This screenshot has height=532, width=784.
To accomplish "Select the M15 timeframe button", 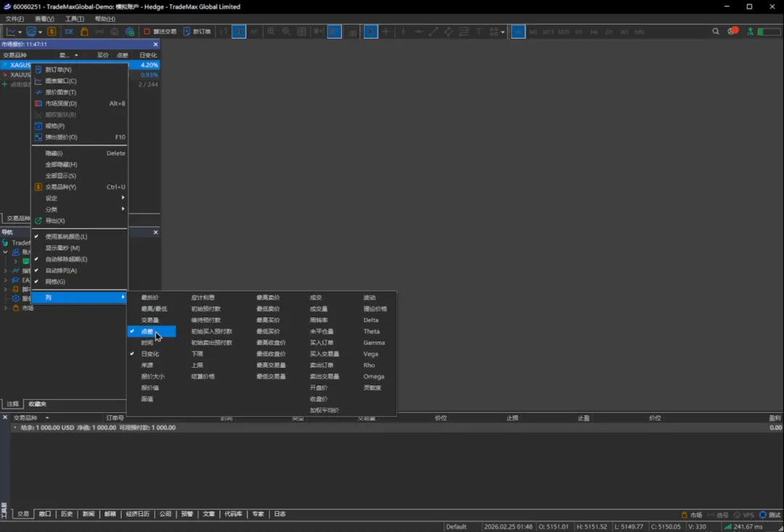I will coord(548,32).
